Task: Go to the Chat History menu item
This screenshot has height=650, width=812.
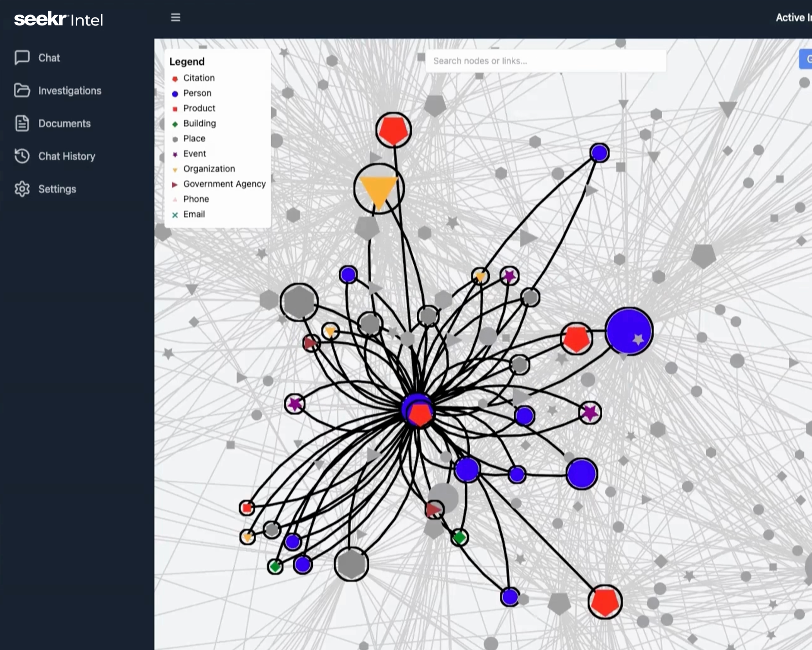Action: click(67, 156)
